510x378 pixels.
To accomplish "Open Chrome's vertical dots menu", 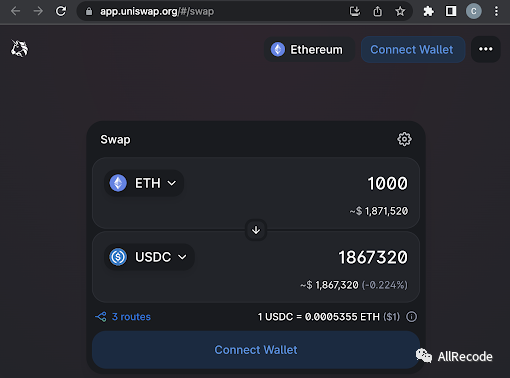I will point(496,11).
